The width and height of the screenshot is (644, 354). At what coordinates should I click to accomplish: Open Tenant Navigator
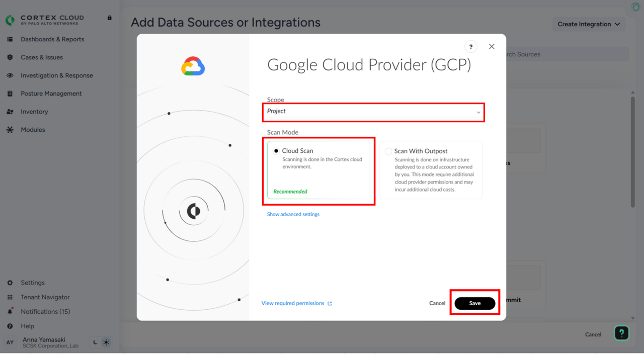[x=45, y=297]
